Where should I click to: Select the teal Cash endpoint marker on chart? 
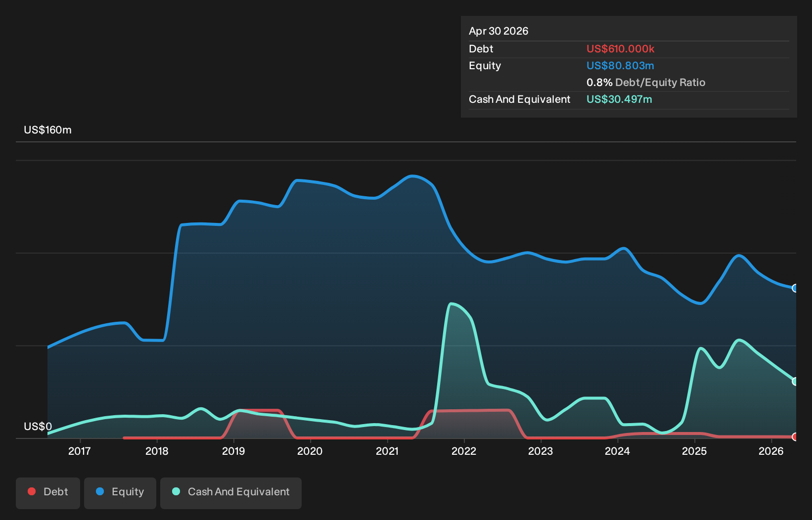(795, 381)
